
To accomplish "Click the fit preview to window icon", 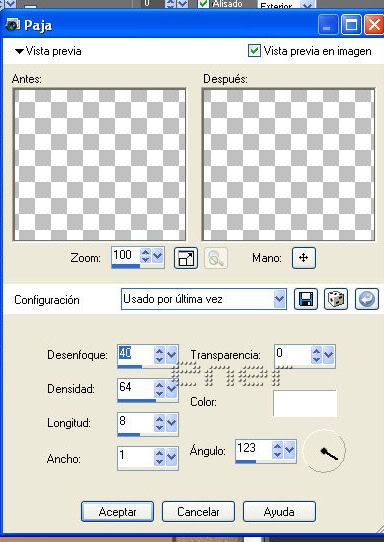I will pos(186,258).
